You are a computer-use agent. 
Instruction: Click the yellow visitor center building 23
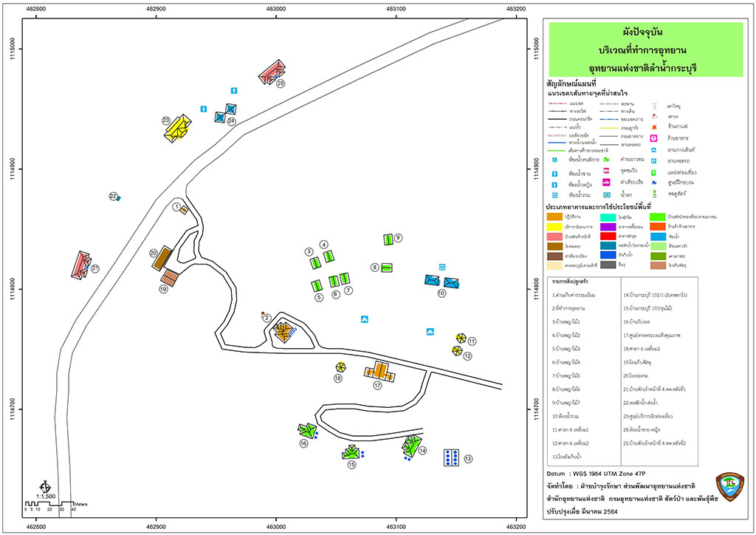[x=177, y=129]
